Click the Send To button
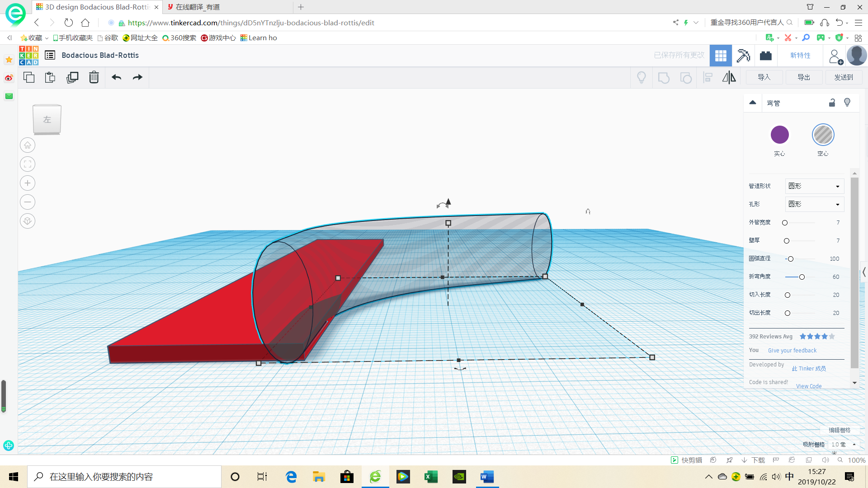Screen dimensions: 868x488 pos(844,77)
